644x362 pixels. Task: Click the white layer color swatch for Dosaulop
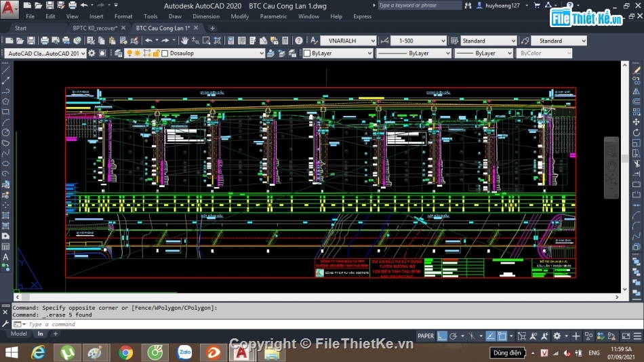click(x=165, y=54)
